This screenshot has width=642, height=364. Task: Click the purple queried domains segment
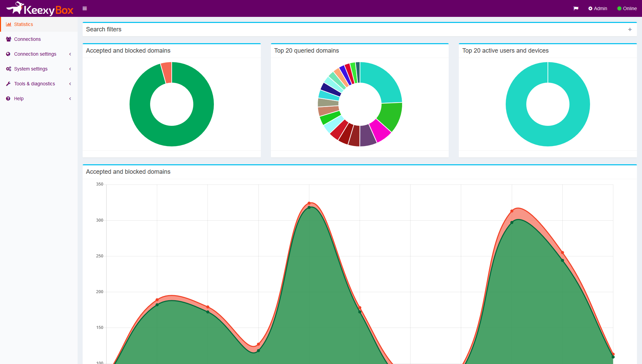[368, 136]
